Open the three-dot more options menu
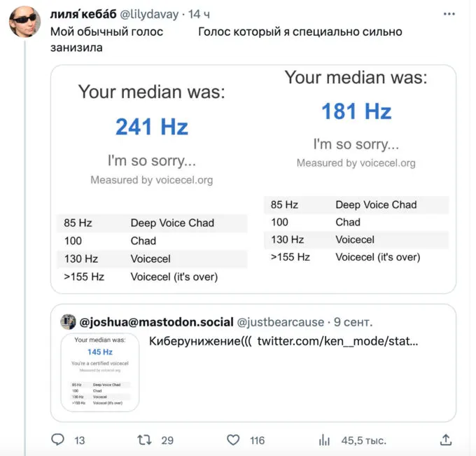The width and height of the screenshot is (476, 456). (x=448, y=13)
